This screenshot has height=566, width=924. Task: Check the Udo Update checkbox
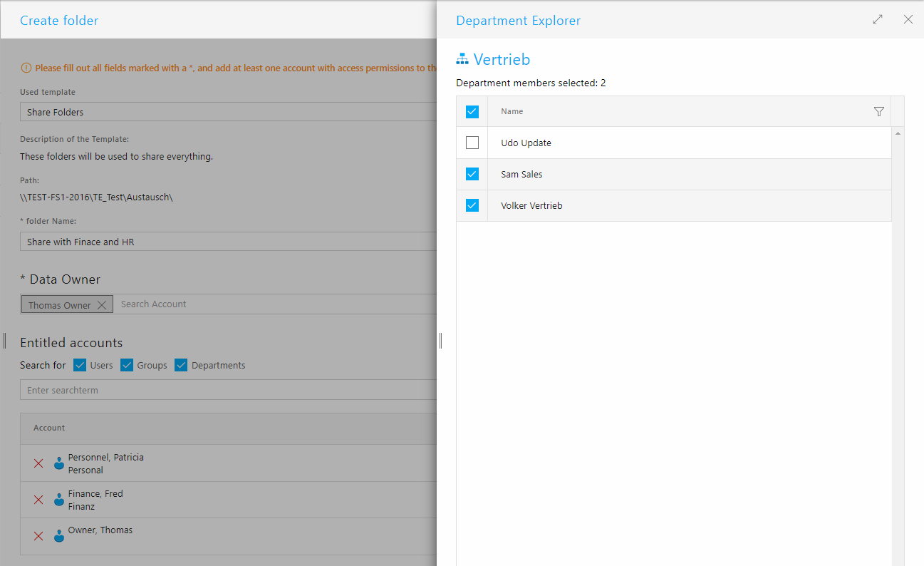coord(472,143)
